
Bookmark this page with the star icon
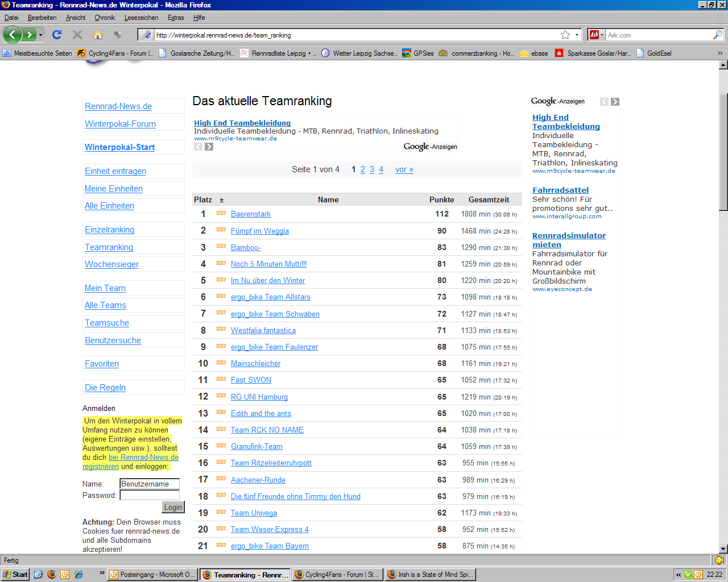pos(565,35)
